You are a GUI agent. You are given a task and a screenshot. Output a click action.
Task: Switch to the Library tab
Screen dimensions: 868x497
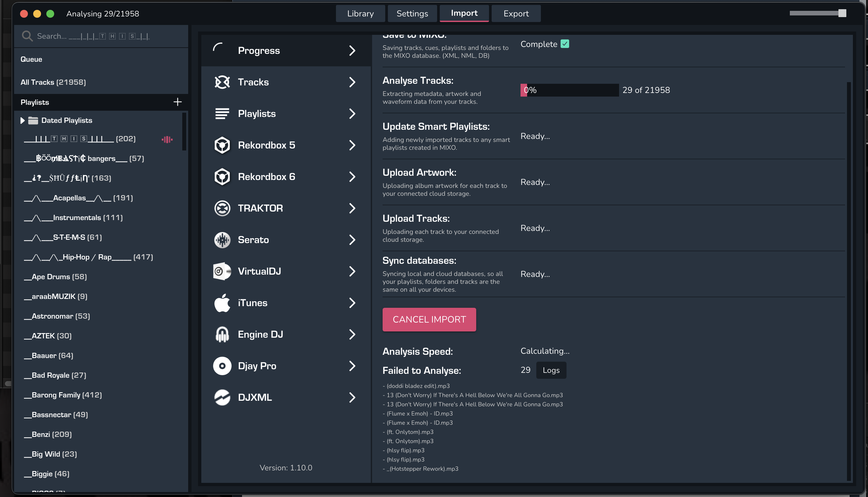(360, 14)
